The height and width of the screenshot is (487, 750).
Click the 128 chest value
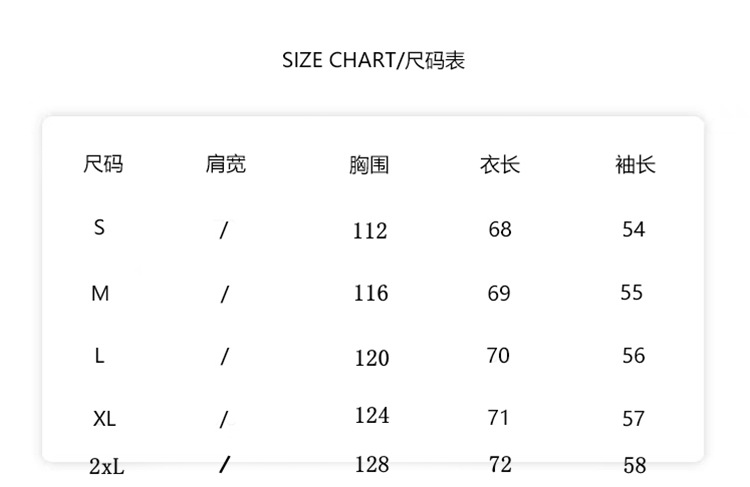point(372,465)
